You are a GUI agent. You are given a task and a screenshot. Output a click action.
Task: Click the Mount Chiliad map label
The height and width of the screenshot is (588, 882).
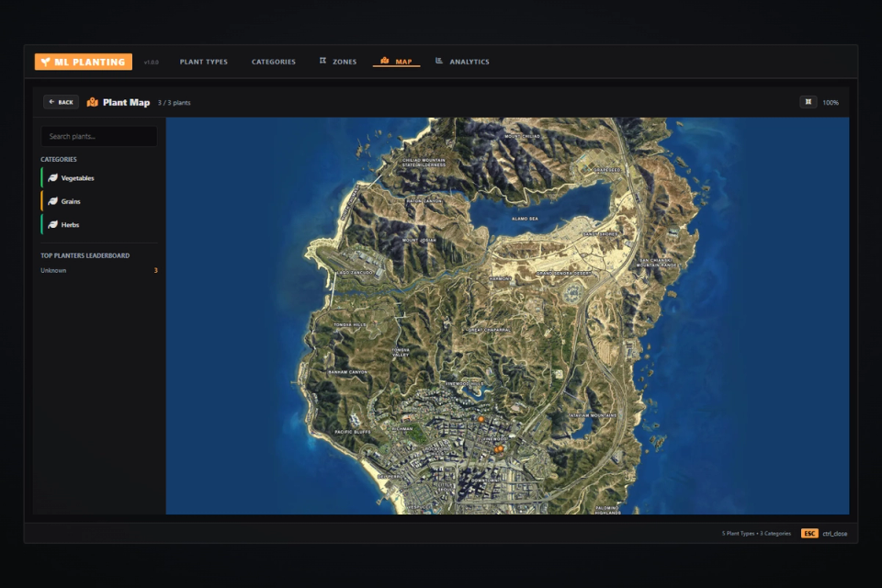522,136
